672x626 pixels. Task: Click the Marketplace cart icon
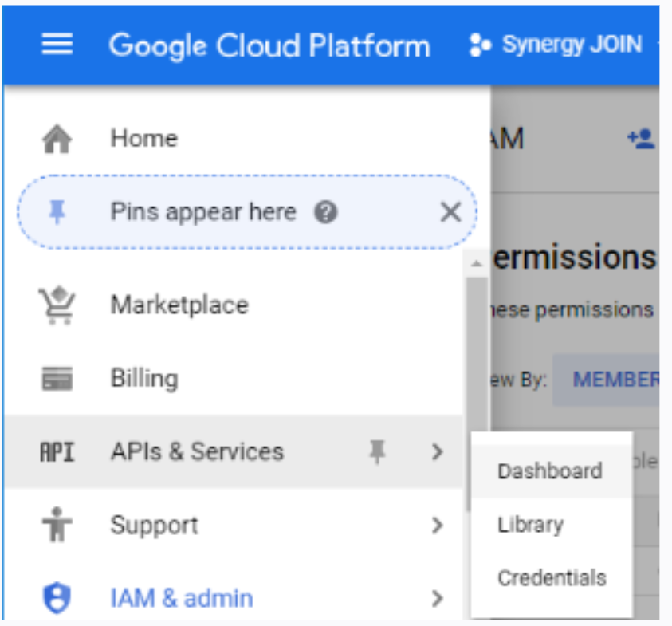pos(57,305)
